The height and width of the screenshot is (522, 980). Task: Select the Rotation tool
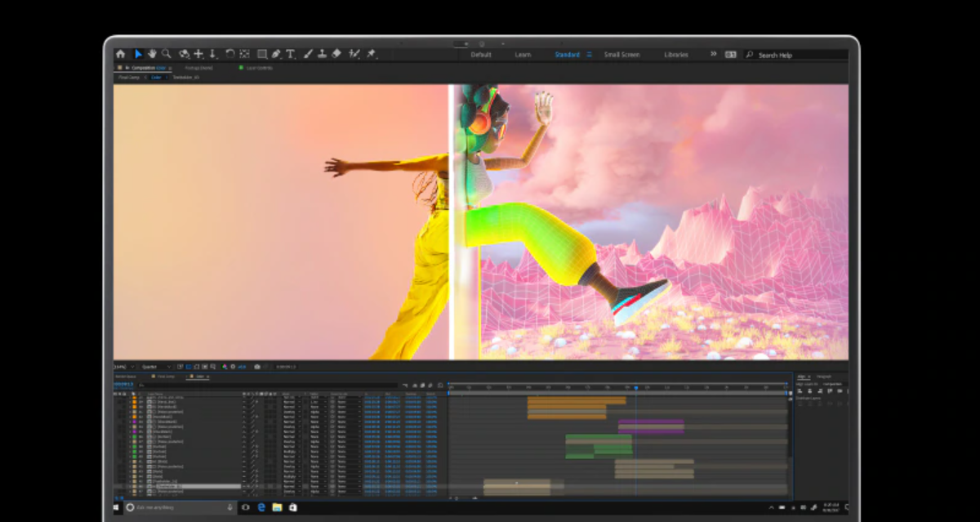pos(229,54)
